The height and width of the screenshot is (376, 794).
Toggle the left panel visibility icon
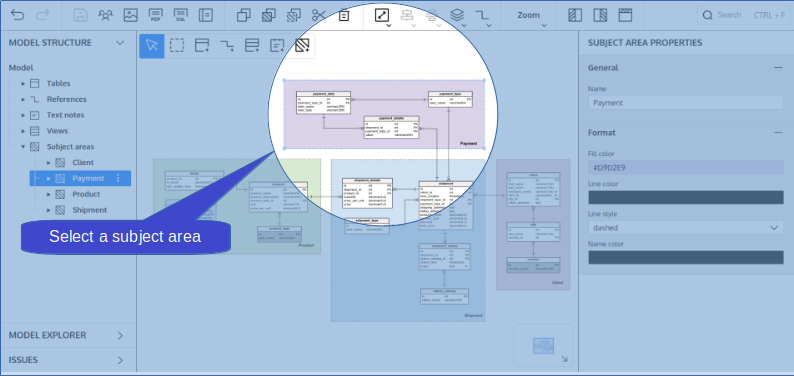click(575, 15)
